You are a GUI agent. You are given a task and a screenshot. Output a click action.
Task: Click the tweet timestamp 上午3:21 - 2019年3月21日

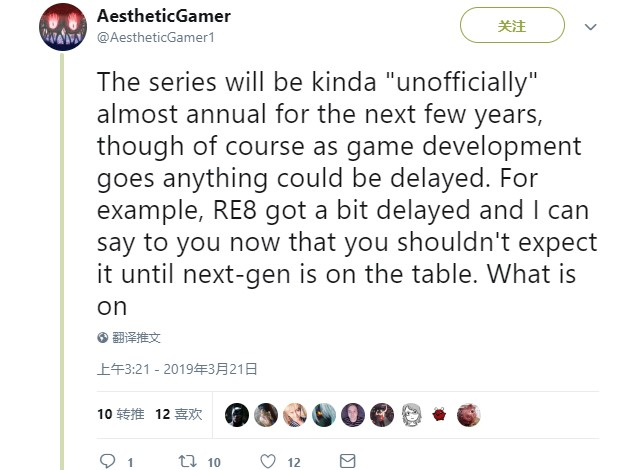click(177, 369)
